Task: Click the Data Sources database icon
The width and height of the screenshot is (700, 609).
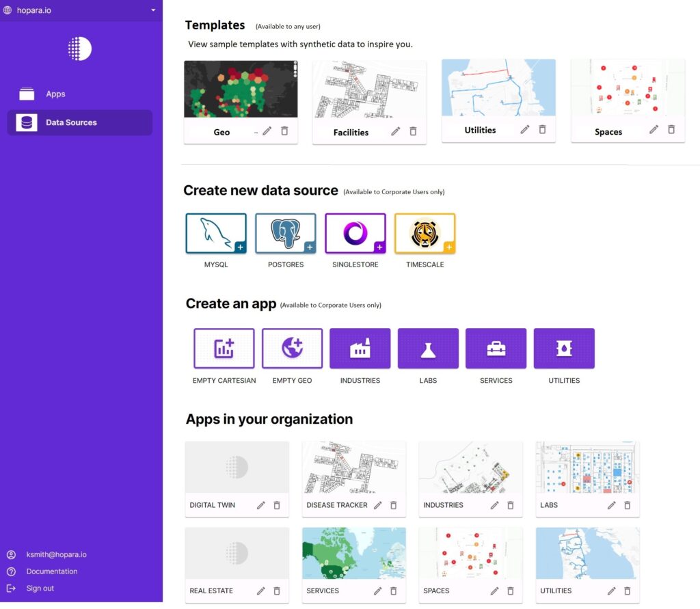Action: [x=27, y=122]
